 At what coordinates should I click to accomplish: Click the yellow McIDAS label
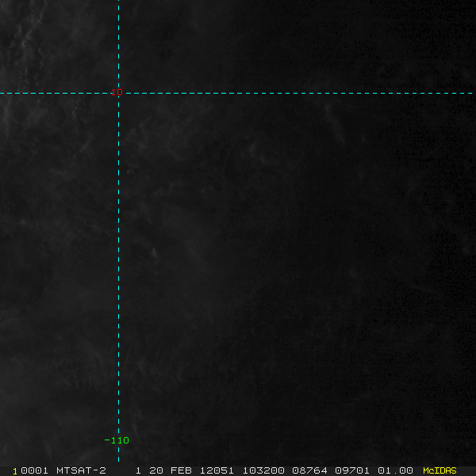coord(440,470)
